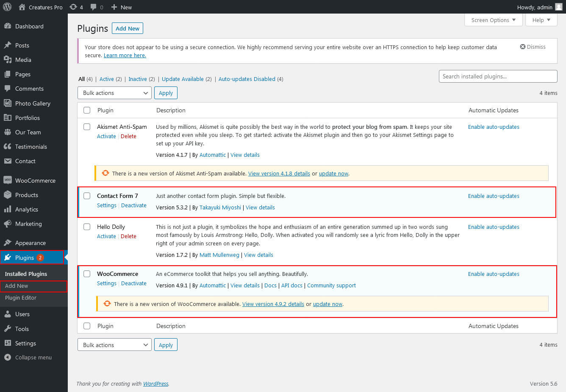
Task: Click the Howdy, admin account menu
Action: 539,7
